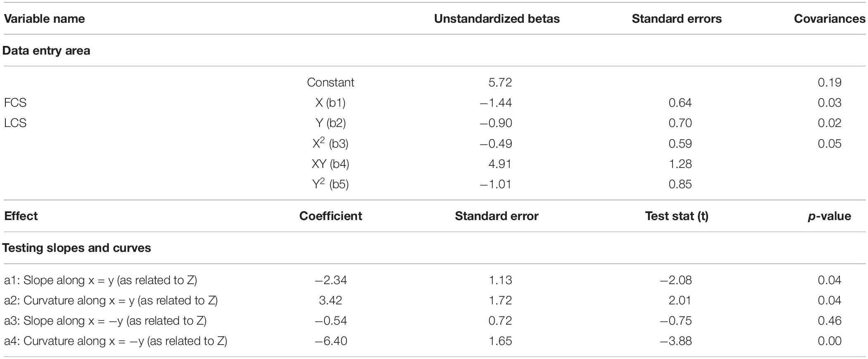Click the 'Covariances' column header

(x=830, y=19)
